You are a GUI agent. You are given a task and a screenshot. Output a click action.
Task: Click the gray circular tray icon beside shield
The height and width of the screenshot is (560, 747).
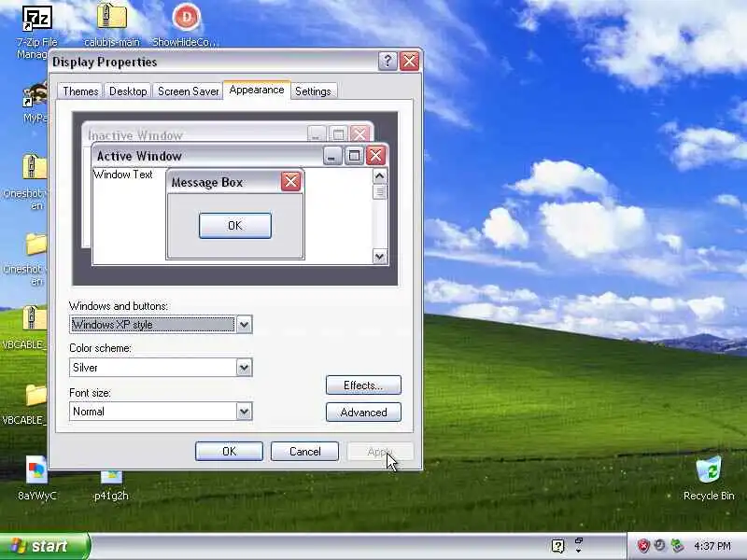660,545
